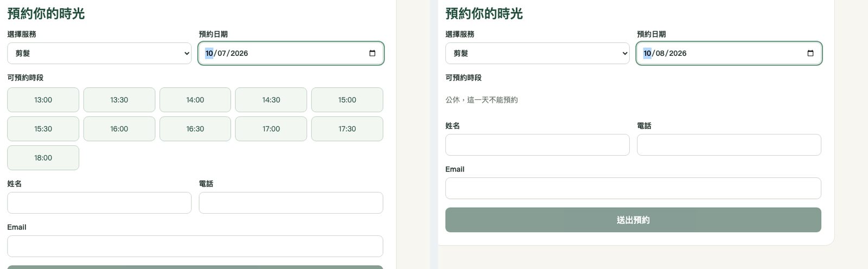Focus the 姓名 field in left form

99,203
